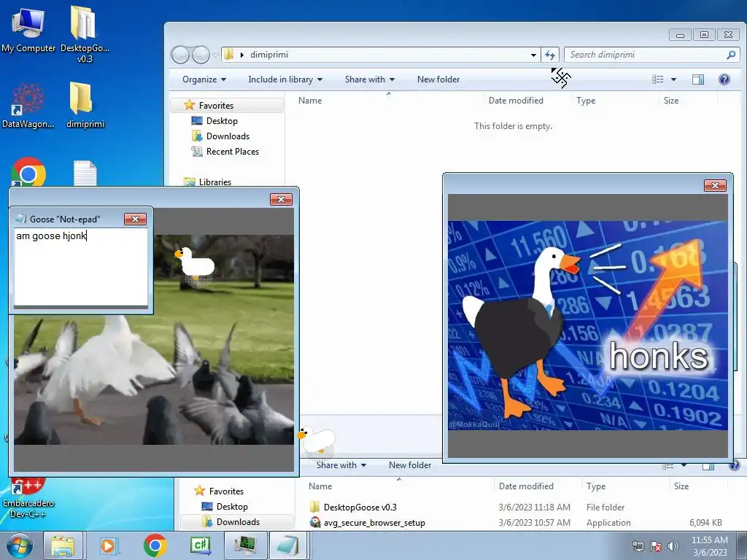This screenshot has width=747, height=560.
Task: Click the Windows Start orb
Action: coord(20,545)
